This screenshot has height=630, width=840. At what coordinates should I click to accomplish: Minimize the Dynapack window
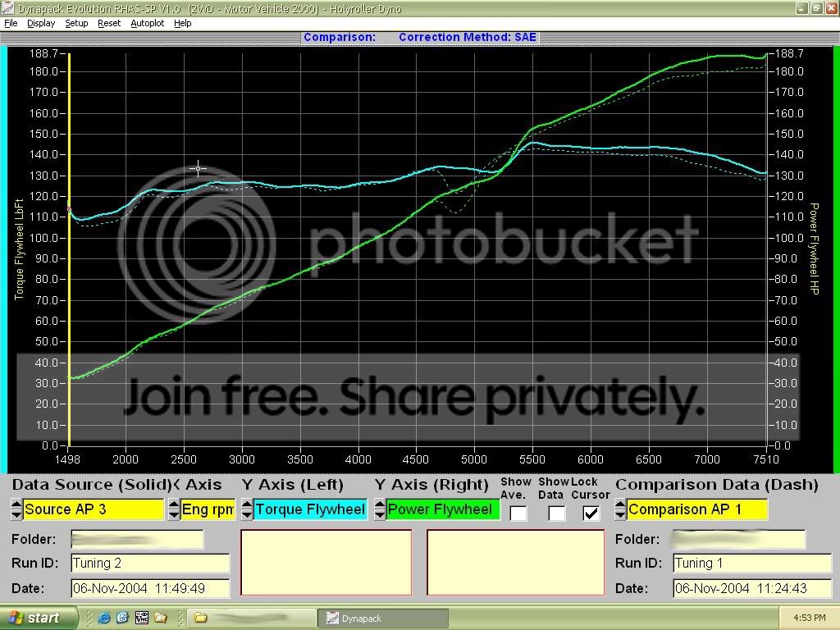point(801,8)
